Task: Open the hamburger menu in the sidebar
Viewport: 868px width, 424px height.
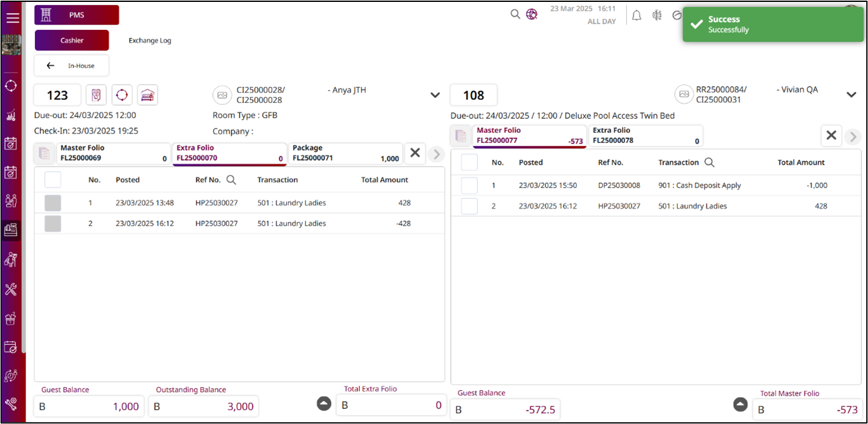Action: point(13,18)
